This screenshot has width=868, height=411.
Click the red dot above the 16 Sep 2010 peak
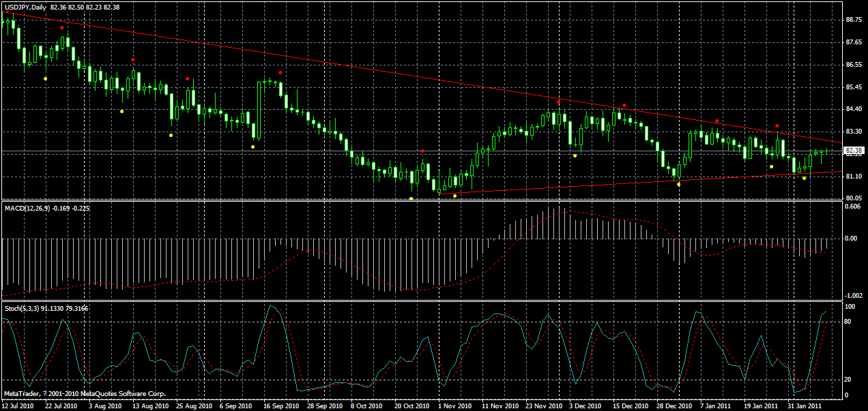pos(280,72)
